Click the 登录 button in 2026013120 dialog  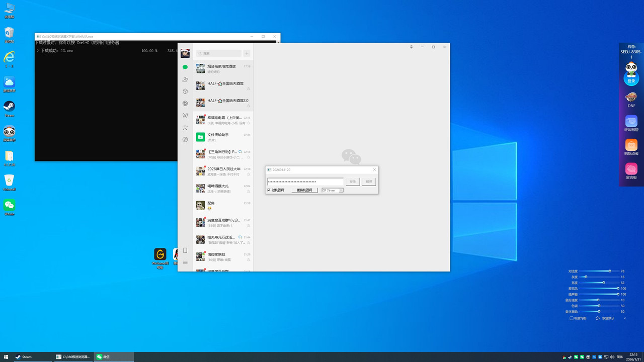coord(353,182)
